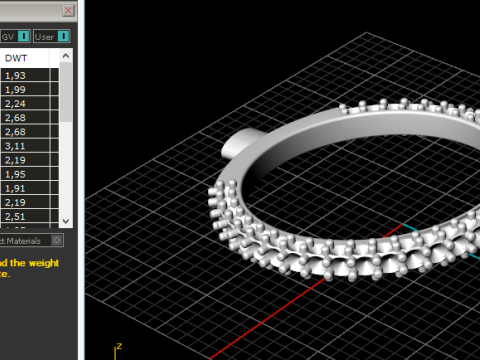Click the DWT column header
This screenshot has height=360, width=480.
point(25,58)
